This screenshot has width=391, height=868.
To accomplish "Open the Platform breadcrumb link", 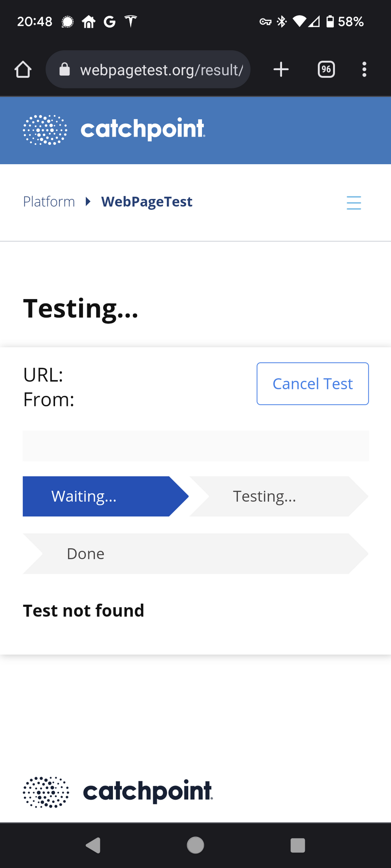I will 49,201.
